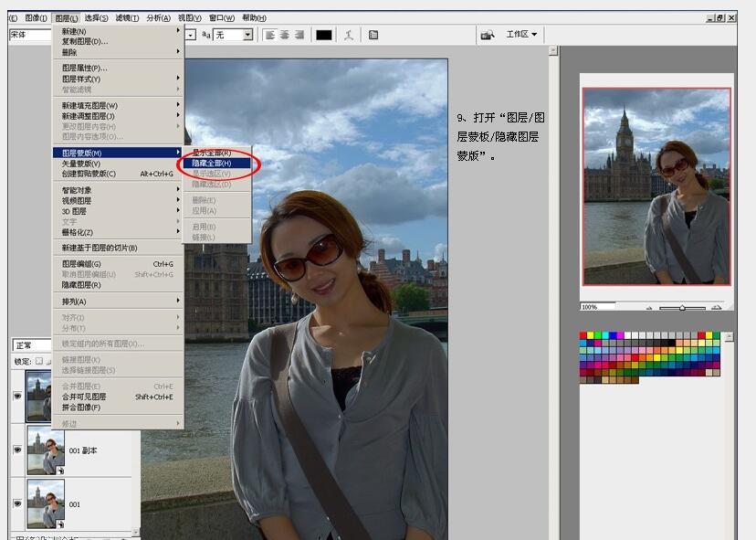Viewport: 756px width, 540px height.
Task: Open the 正常 blend mode dropdown
Action: click(23, 345)
